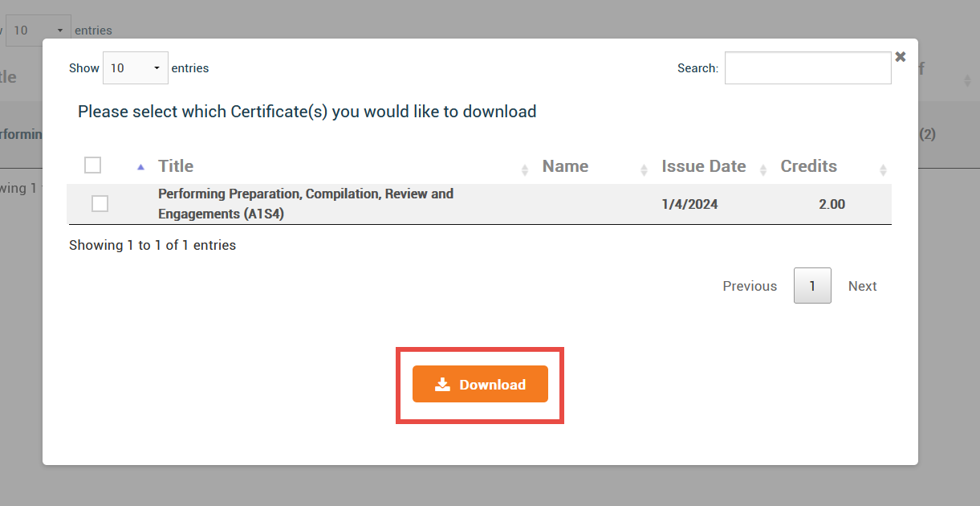Check the Performing Preparation certificate row checkbox
Screen dimensions: 980x506
[100, 204]
